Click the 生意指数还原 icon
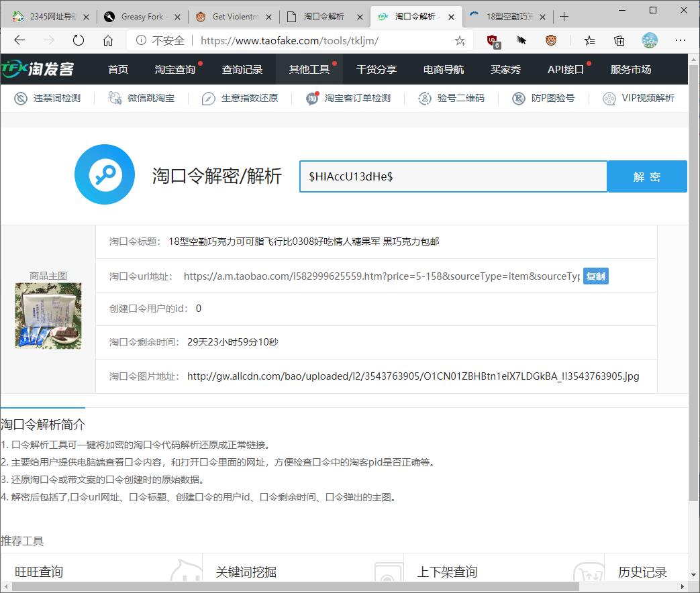Image resolution: width=700 pixels, height=593 pixels. [x=209, y=98]
